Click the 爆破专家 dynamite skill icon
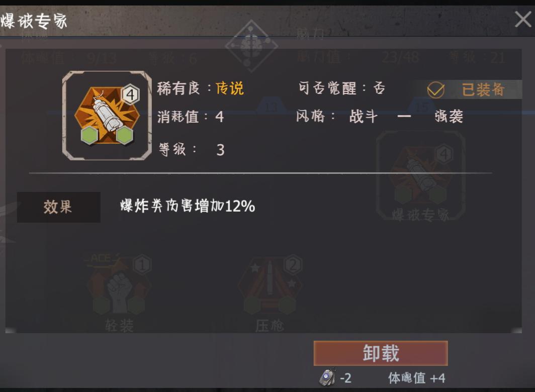This screenshot has height=392, width=535. tap(107, 116)
